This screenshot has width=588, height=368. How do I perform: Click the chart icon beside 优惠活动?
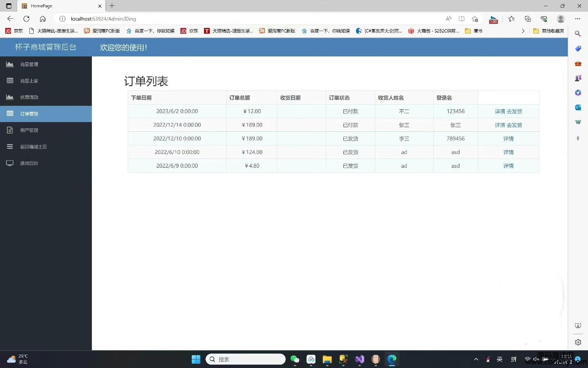10,97
